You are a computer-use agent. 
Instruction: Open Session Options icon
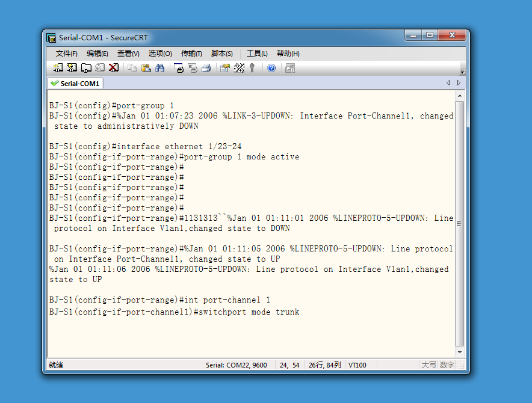[x=225, y=68]
